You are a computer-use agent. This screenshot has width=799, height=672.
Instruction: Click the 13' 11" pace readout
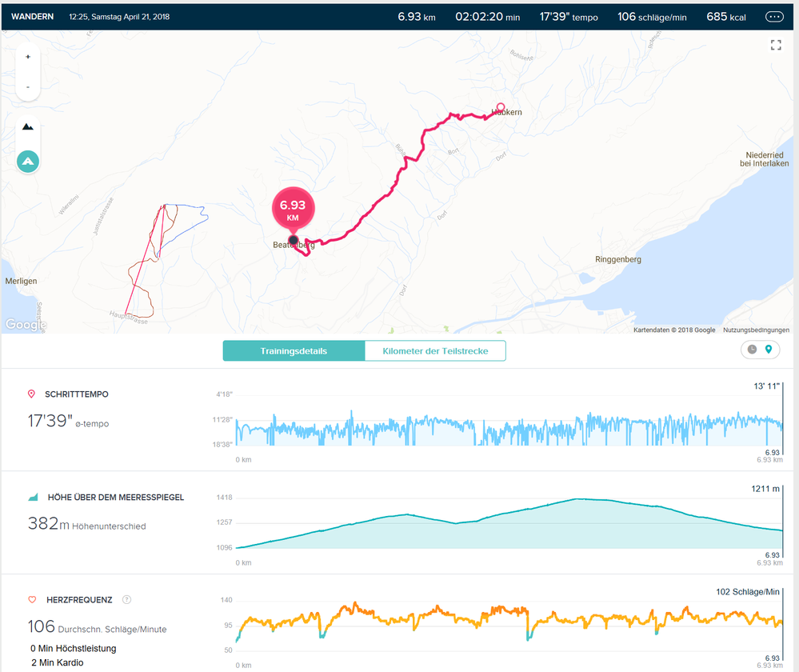(766, 386)
